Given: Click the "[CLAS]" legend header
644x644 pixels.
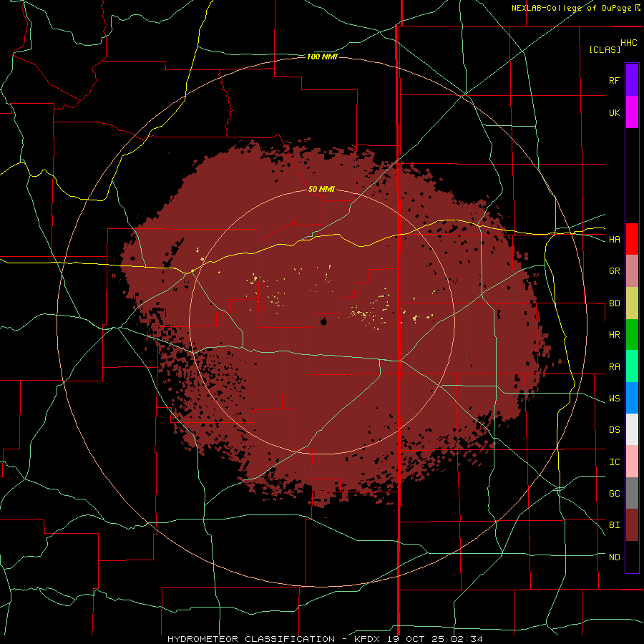Looking at the screenshot, I should point(605,49).
